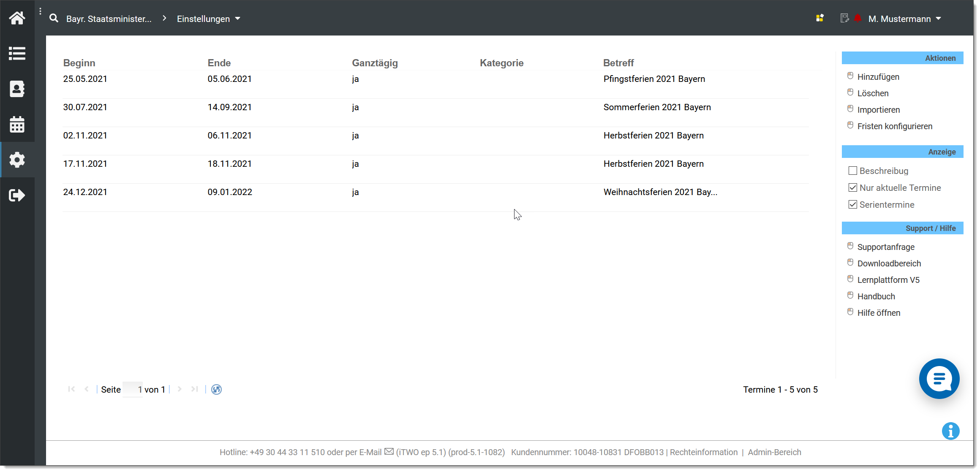The width and height of the screenshot is (980, 472).
Task: Click the three-dot menu near search
Action: pos(40,11)
